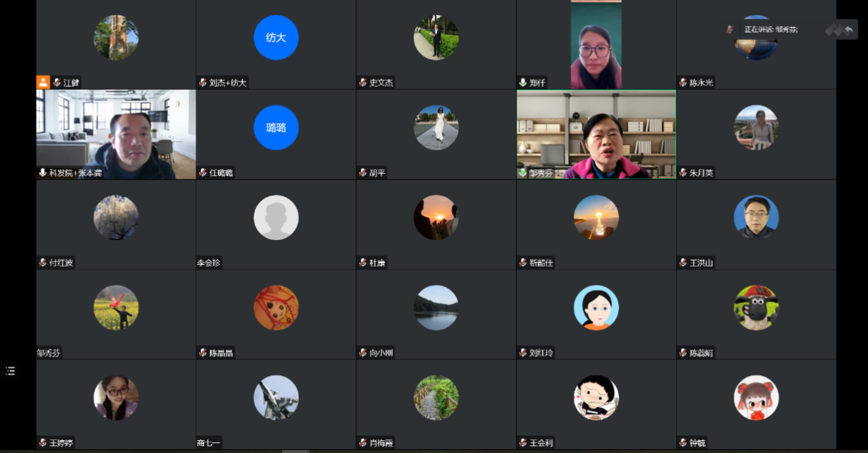
Task: Select the blue 璐璐 avatar circle
Action: click(275, 128)
